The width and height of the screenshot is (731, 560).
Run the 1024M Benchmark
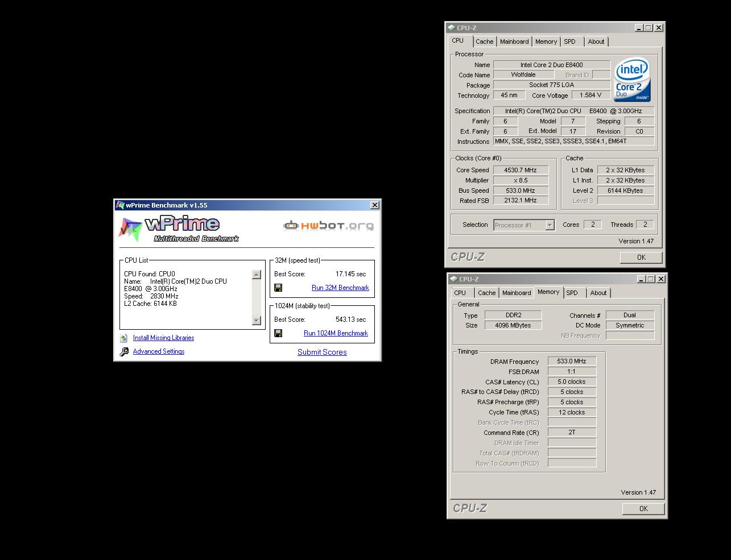coord(336,333)
